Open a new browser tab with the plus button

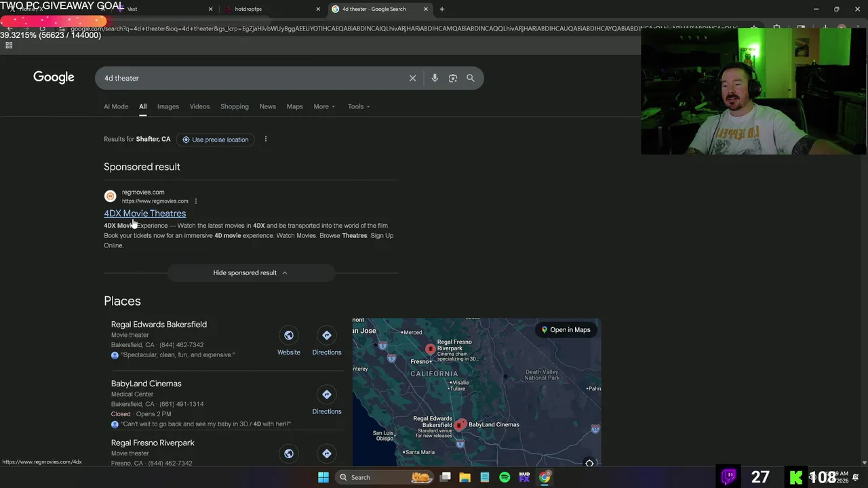pos(442,9)
